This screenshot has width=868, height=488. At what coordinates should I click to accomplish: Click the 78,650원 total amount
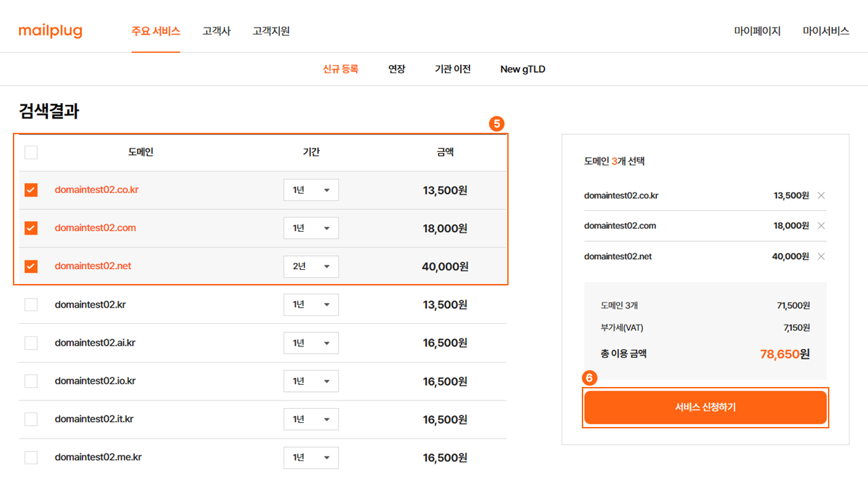click(785, 354)
